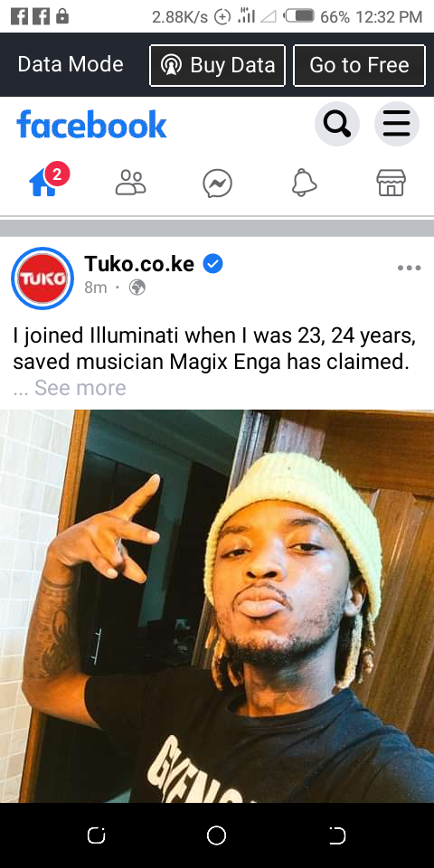Tap the Android back navigation button

point(337,835)
